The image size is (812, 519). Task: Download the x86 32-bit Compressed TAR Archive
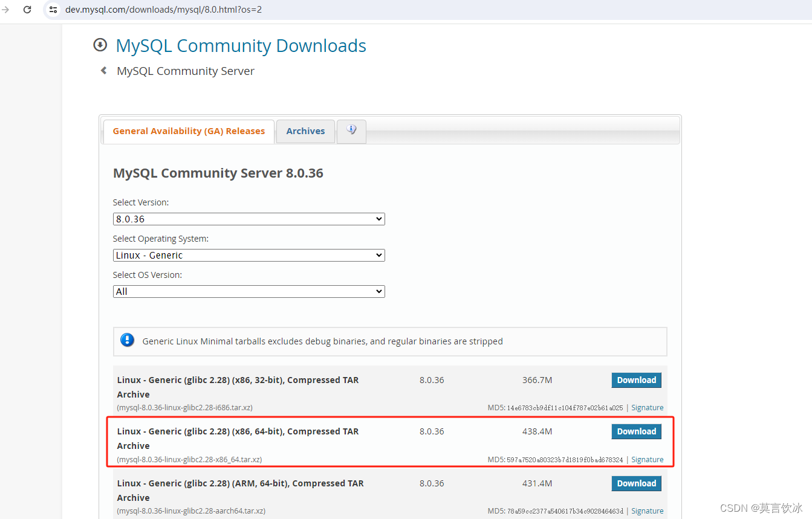coord(636,380)
